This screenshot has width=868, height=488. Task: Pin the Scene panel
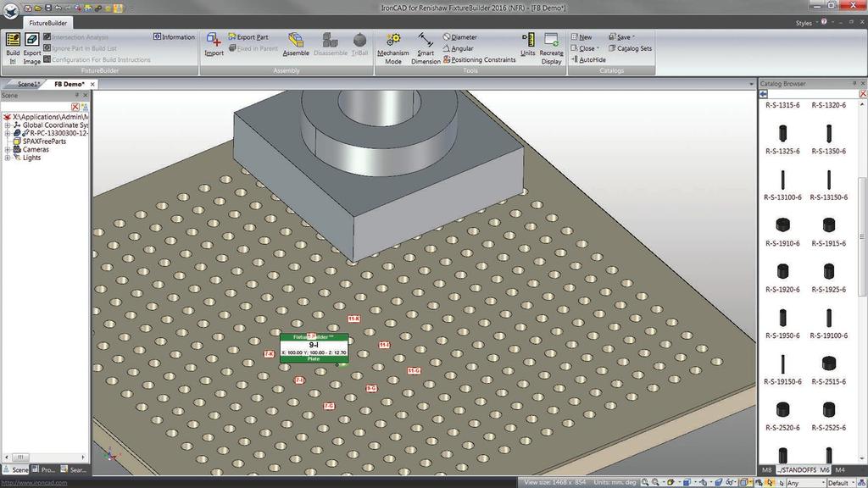click(x=77, y=95)
